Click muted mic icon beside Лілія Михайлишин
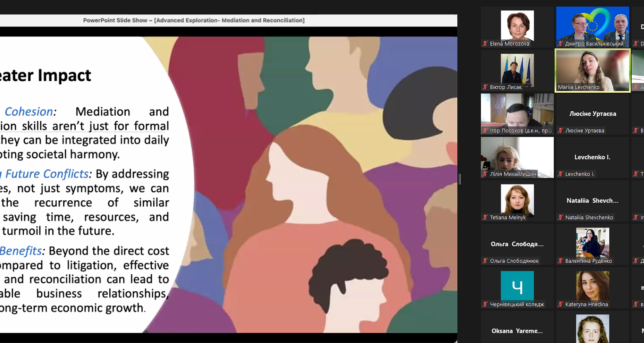Screen dimensions: 644x343 485,174
